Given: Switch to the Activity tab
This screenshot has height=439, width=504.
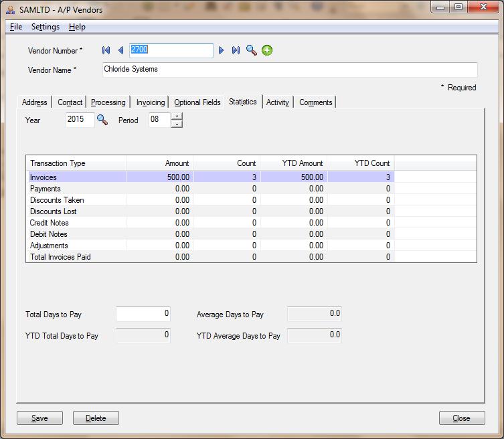Looking at the screenshot, I should 278,102.
